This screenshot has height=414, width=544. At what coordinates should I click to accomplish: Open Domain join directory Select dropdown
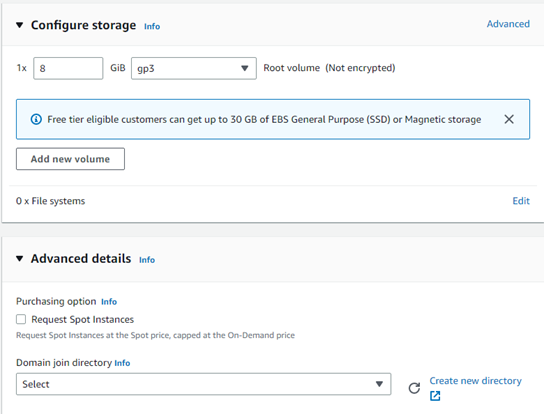click(x=203, y=384)
